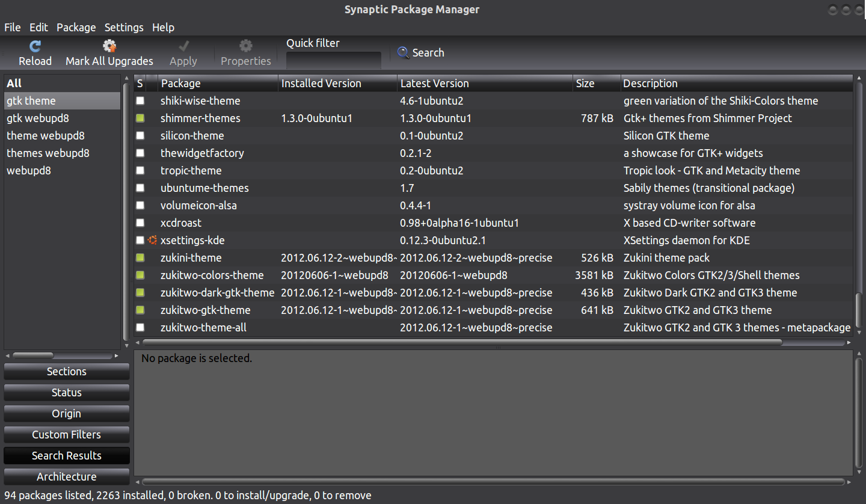The width and height of the screenshot is (866, 504).
Task: Open the File menu
Action: coord(13,27)
